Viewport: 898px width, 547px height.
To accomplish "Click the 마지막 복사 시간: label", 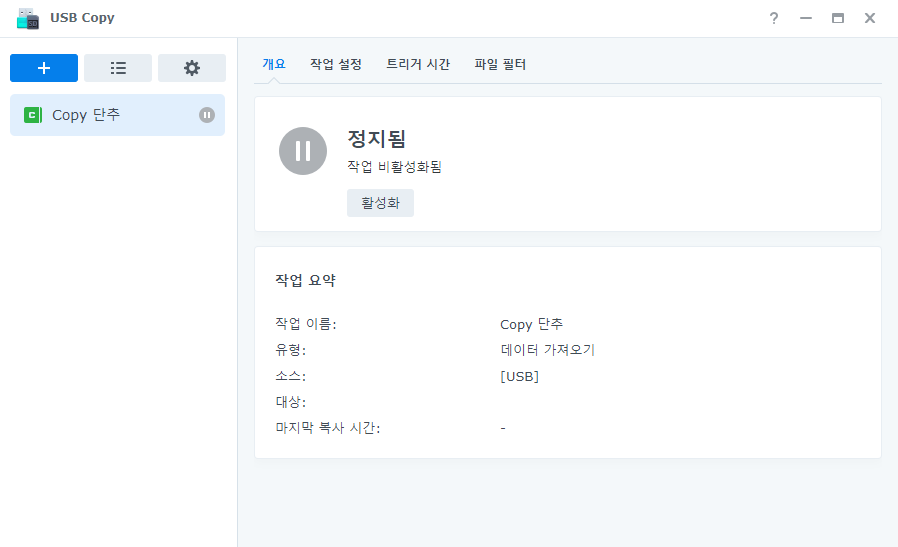I will click(x=328, y=428).
